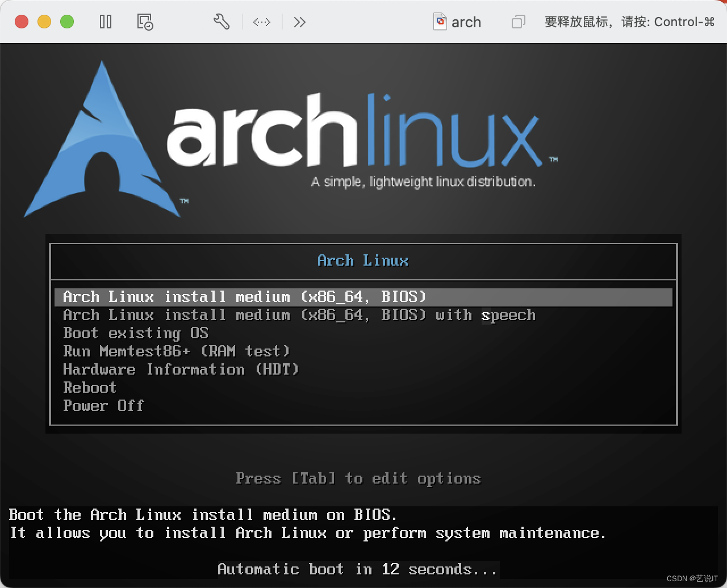Click the release mouse Control-⌘ hint
Viewport: 727px width, 588px height.
point(629,22)
